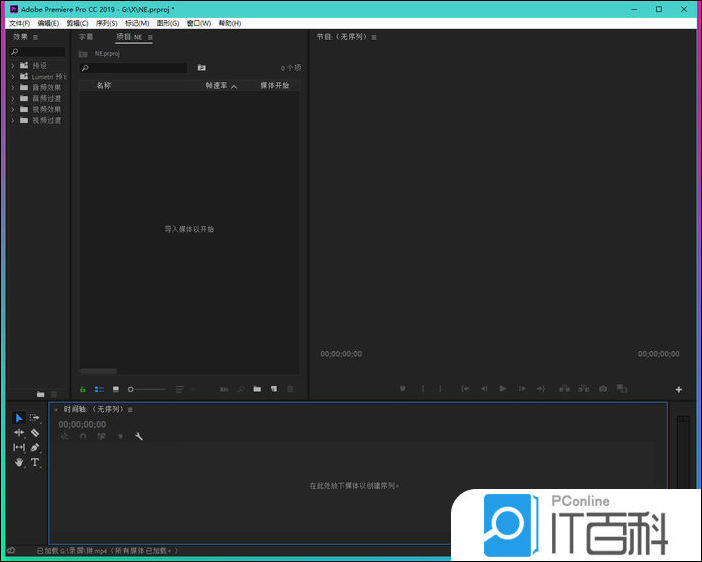The image size is (702, 562).
Task: Adjust Project panel thumbnail zoom slider
Action: coord(132,389)
